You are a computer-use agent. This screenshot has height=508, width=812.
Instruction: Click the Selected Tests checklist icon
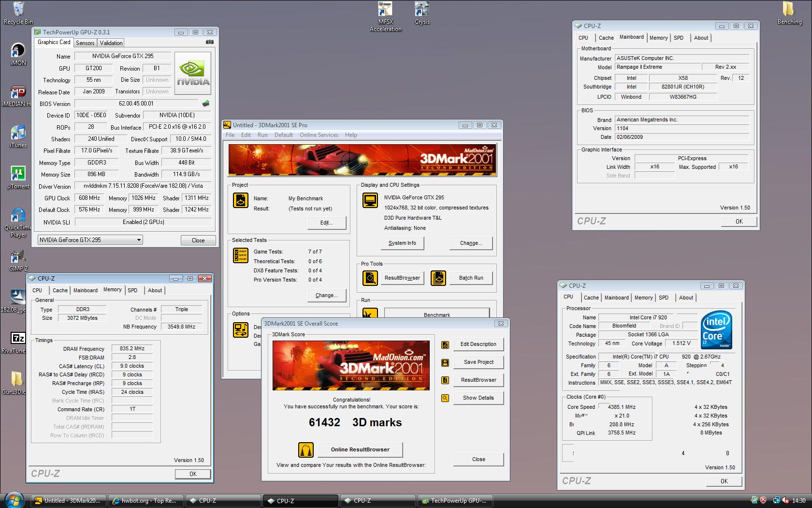241,255
